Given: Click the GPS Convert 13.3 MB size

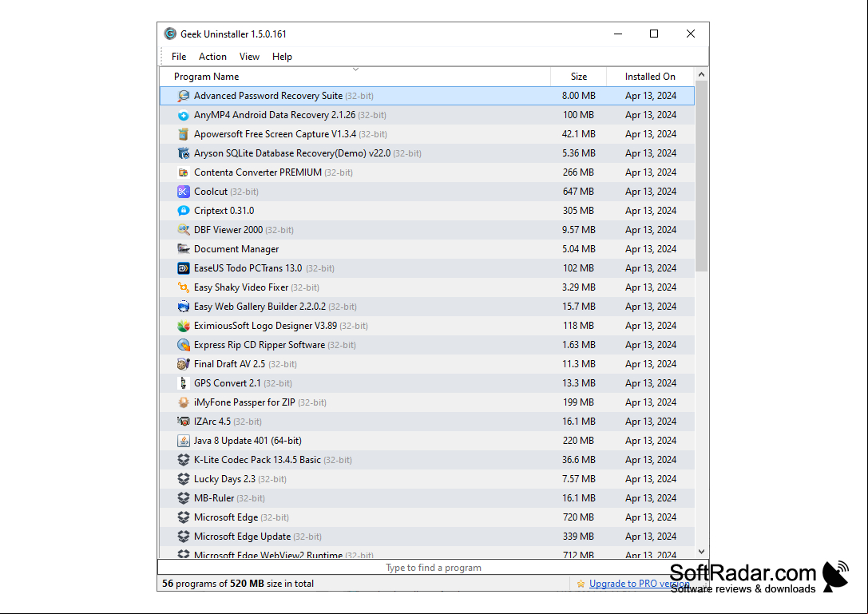Looking at the screenshot, I should click(578, 383).
